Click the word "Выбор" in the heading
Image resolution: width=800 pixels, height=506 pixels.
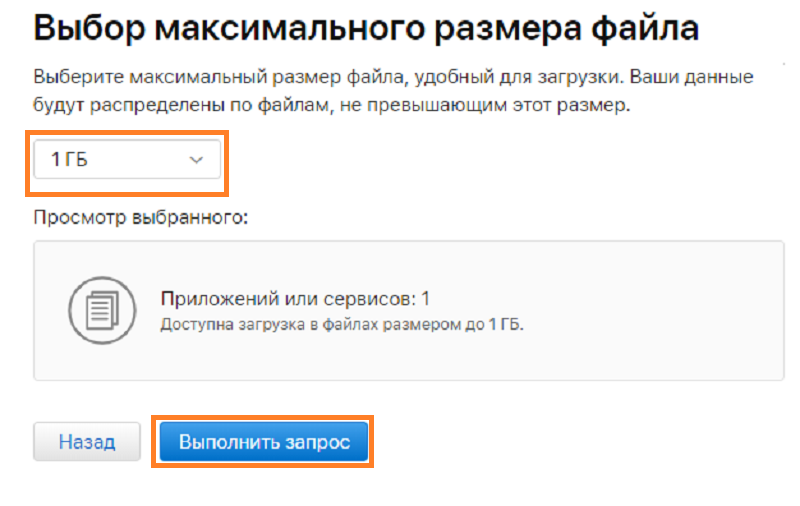(x=85, y=27)
